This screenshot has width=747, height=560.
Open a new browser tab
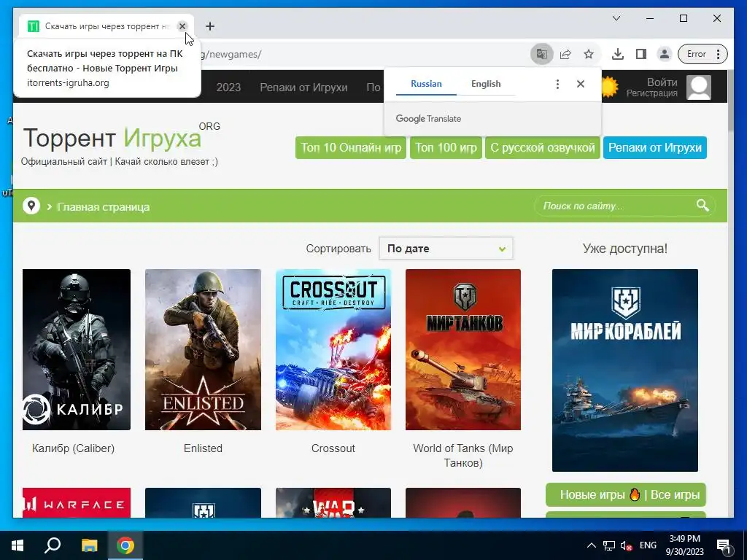[210, 26]
